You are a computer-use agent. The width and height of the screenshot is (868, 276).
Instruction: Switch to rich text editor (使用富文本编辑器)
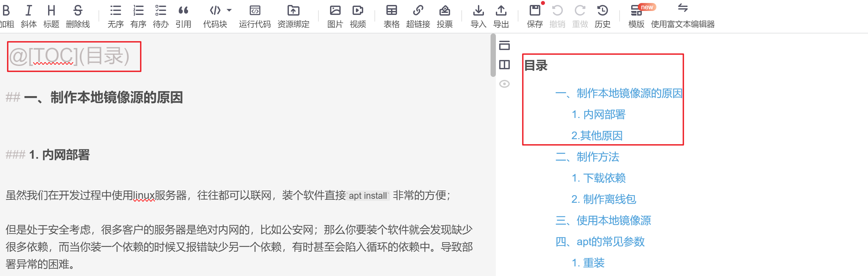[683, 16]
